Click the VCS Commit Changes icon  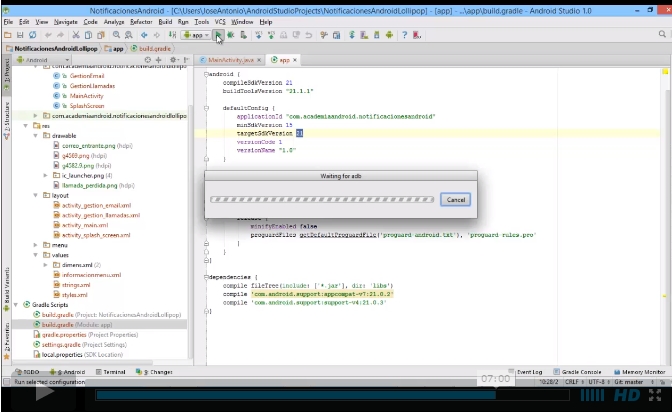pos(271,35)
